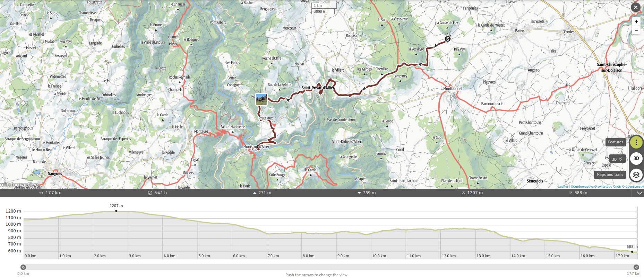644x278 pixels.
Task: Open the Features three-dot menu
Action: [x=636, y=142]
